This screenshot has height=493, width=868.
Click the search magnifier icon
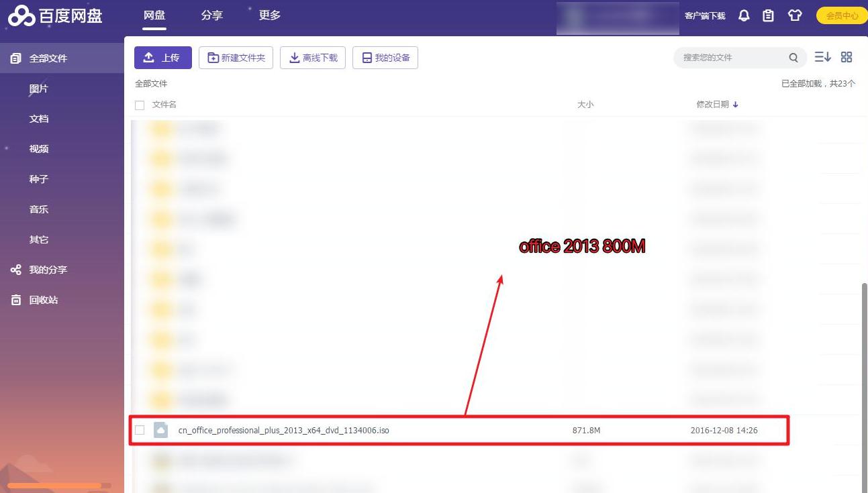click(x=793, y=58)
